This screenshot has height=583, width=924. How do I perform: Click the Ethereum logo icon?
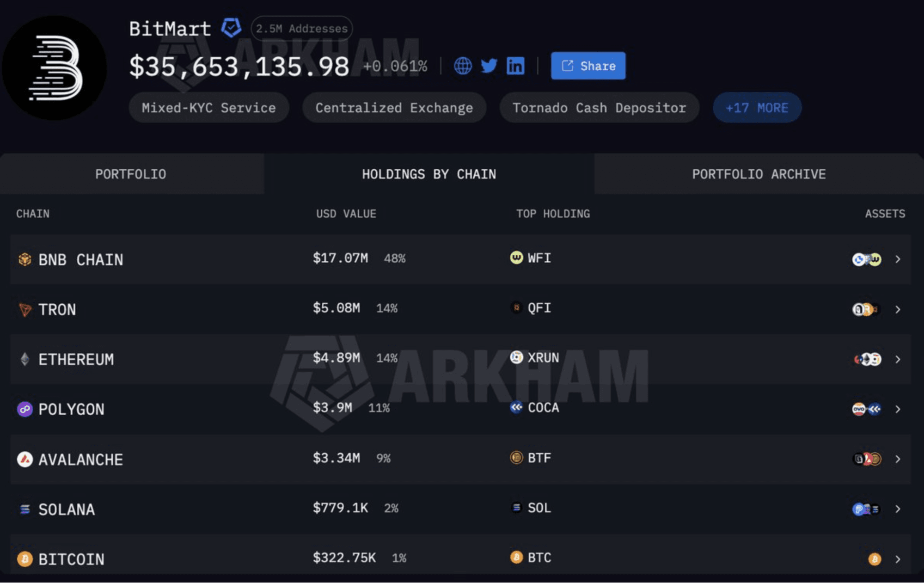(25, 359)
